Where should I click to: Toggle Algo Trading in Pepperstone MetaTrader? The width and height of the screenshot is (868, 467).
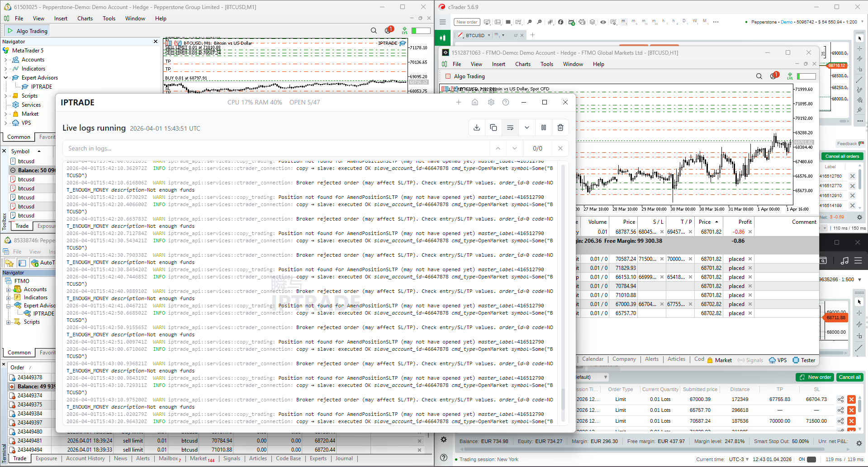tap(28, 31)
